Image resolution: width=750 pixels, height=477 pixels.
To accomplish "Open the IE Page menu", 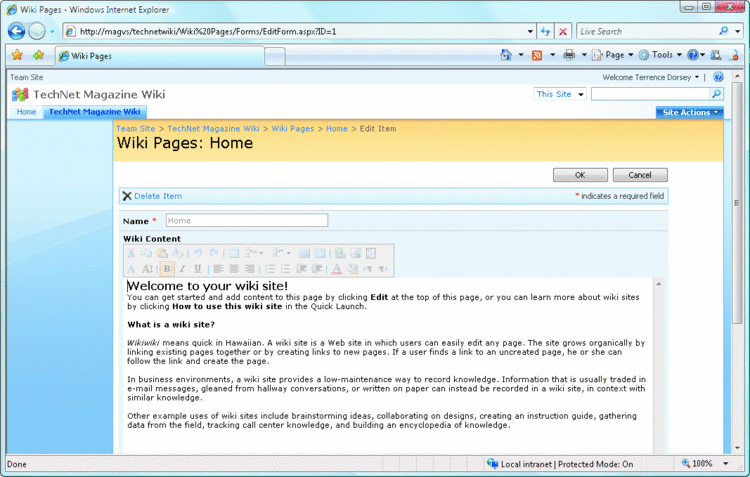I will coord(613,55).
